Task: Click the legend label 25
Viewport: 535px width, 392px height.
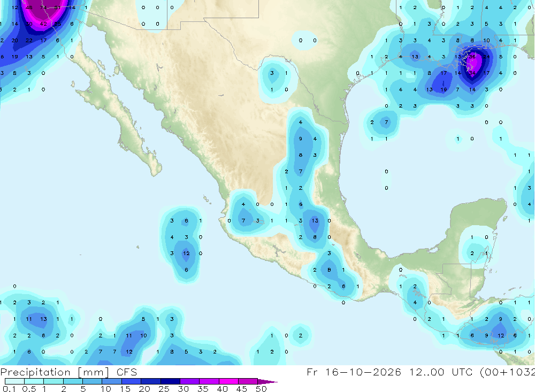Action: pyautogui.click(x=164, y=389)
